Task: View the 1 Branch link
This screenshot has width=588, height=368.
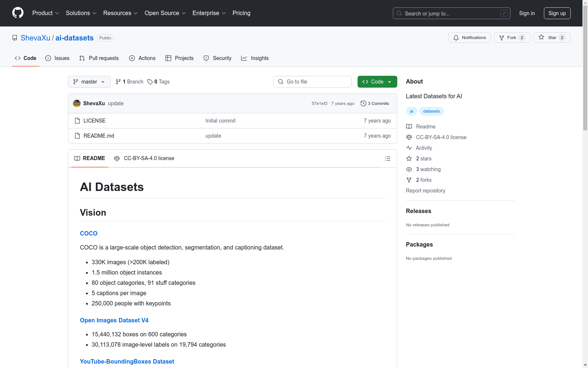Action: coord(130,82)
